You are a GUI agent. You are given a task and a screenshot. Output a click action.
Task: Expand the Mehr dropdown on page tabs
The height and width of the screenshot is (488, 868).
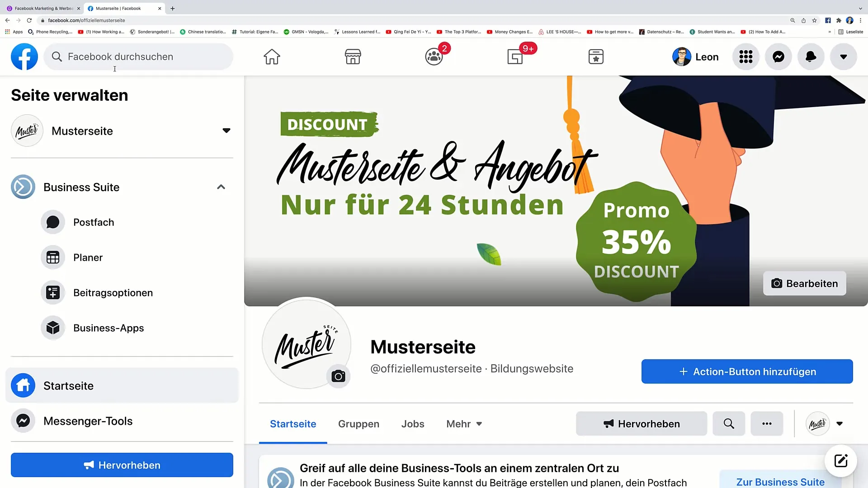coord(464,424)
